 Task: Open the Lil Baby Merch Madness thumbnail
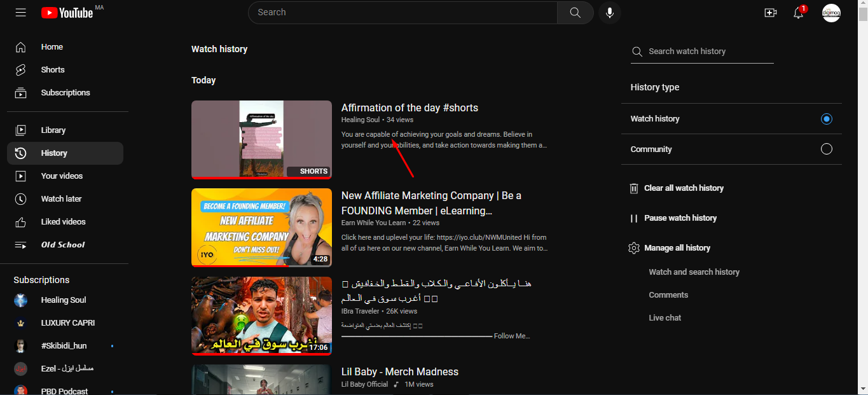coord(261,380)
